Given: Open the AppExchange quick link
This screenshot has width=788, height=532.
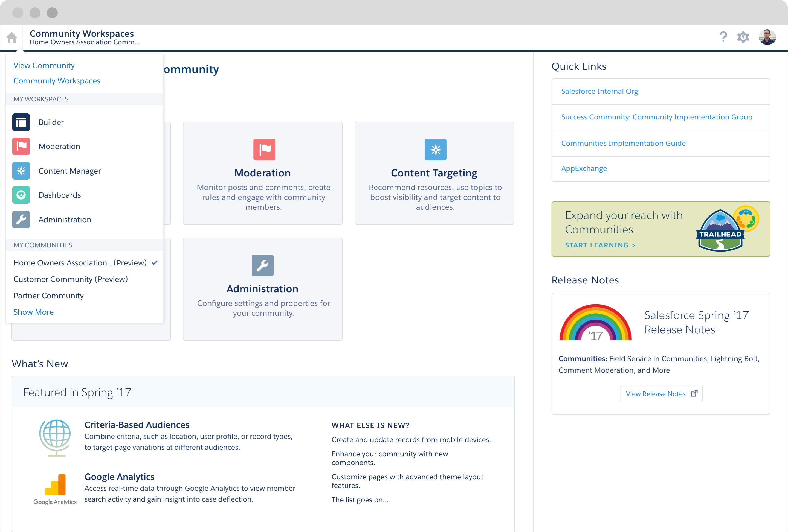Looking at the screenshot, I should pyautogui.click(x=584, y=168).
